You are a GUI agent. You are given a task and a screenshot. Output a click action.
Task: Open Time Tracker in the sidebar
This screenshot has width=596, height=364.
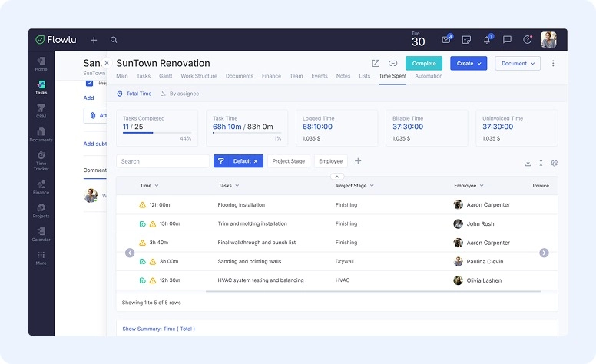click(x=41, y=160)
